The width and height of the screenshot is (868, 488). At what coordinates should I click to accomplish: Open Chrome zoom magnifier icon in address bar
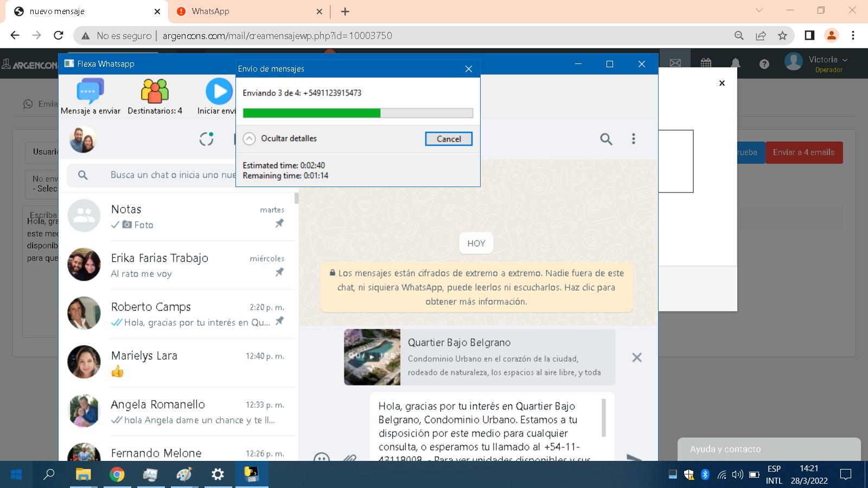click(739, 36)
